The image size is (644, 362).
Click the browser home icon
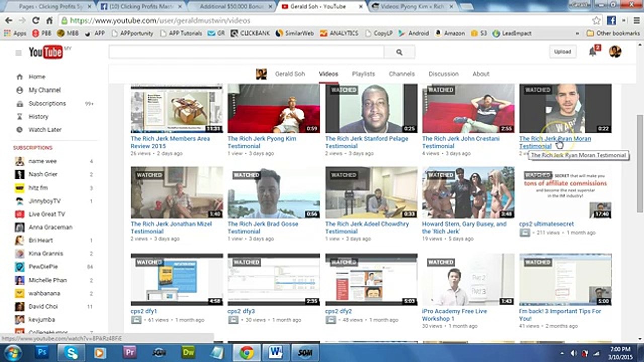[49, 21]
